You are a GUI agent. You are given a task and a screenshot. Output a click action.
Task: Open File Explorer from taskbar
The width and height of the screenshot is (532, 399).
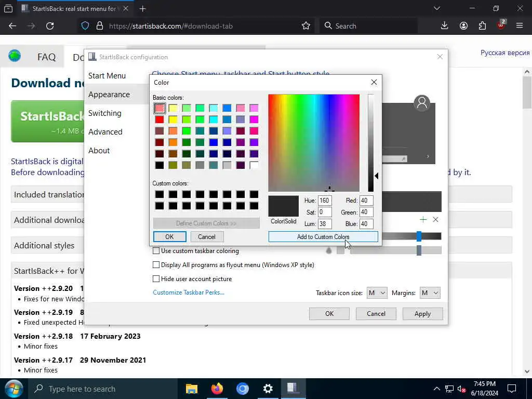[192, 389]
